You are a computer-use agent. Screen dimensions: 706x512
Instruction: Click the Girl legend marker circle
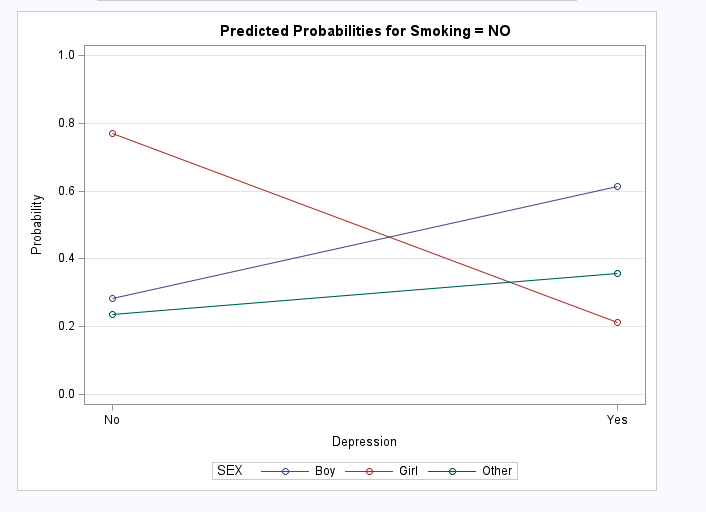[369, 471]
